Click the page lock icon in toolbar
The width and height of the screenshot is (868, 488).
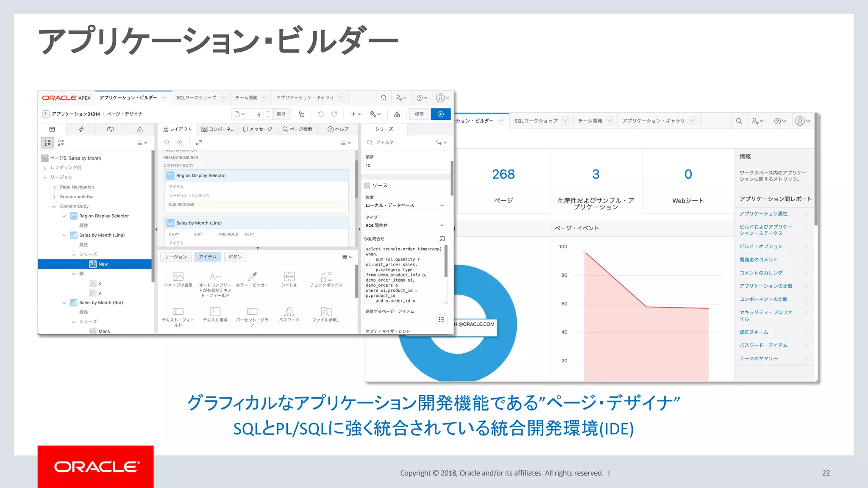(x=302, y=114)
